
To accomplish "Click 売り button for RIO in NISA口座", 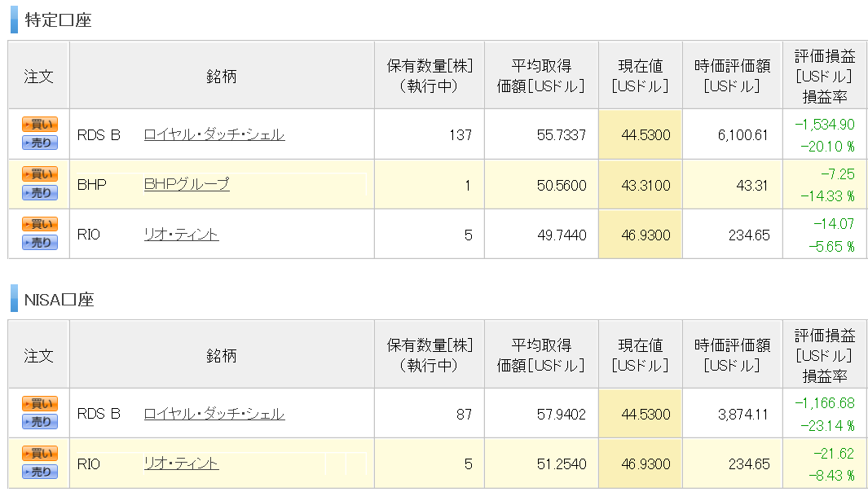I will pyautogui.click(x=40, y=472).
